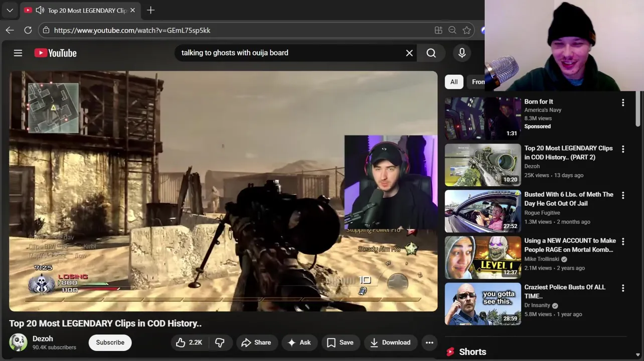This screenshot has width=644, height=361.
Task: Click the page vertical scrollbar
Action: [638, 108]
